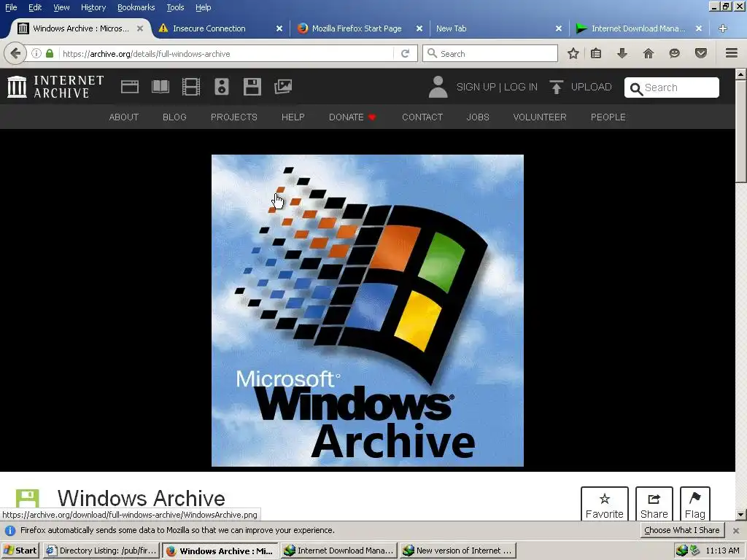The image size is (747, 560).
Task: Open the Tools menu
Action: (175, 7)
